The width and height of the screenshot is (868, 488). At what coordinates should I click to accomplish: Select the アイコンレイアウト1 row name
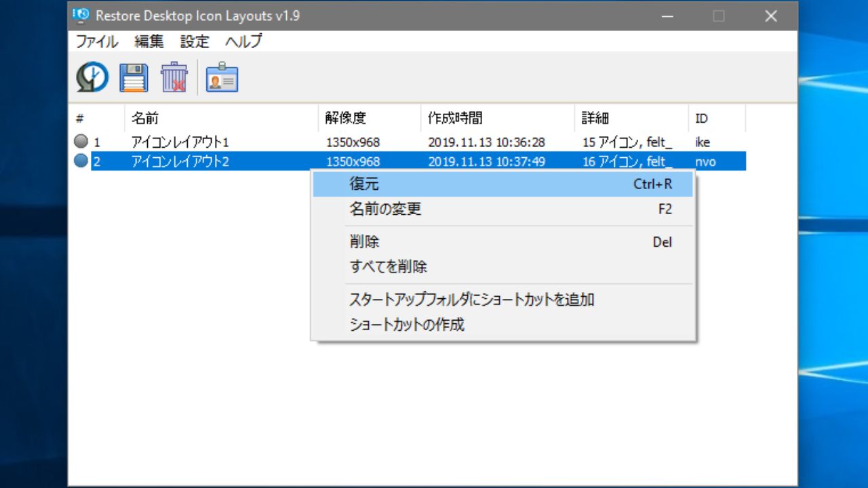pyautogui.click(x=180, y=142)
